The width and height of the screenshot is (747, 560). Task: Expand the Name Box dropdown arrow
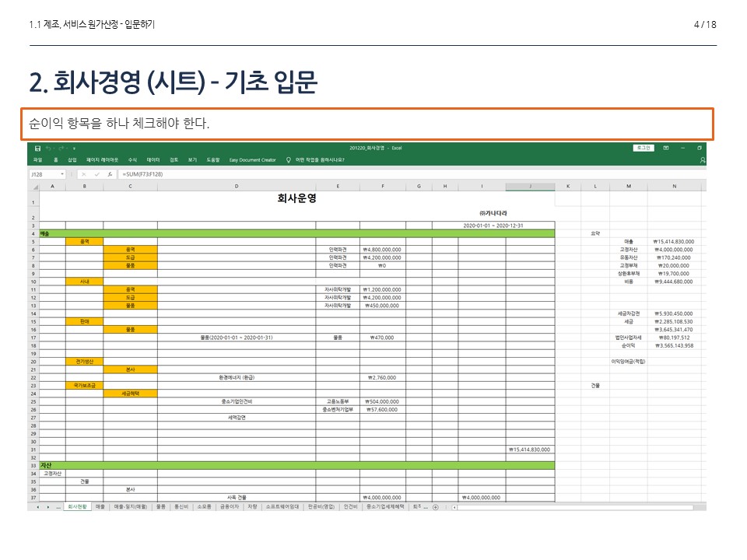62,174
